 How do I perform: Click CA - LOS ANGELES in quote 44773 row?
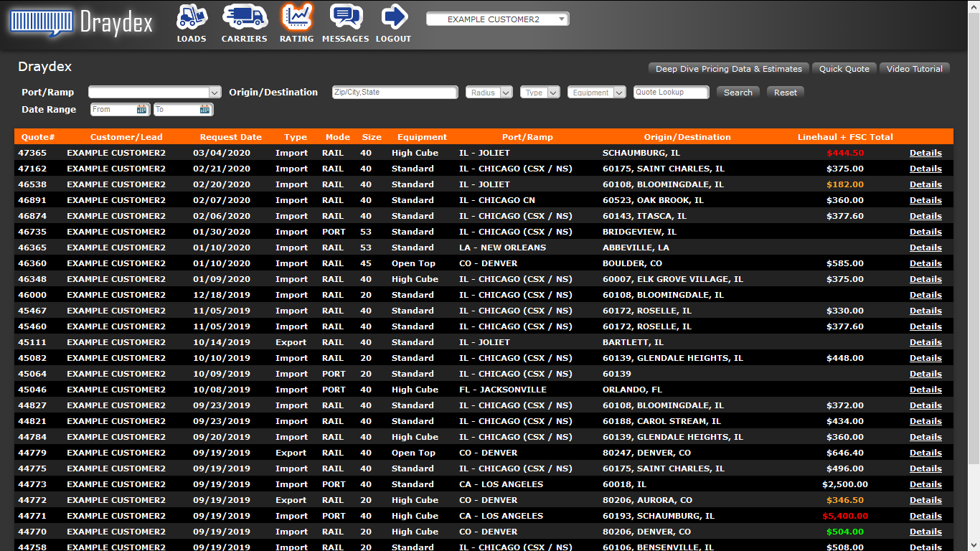click(501, 484)
